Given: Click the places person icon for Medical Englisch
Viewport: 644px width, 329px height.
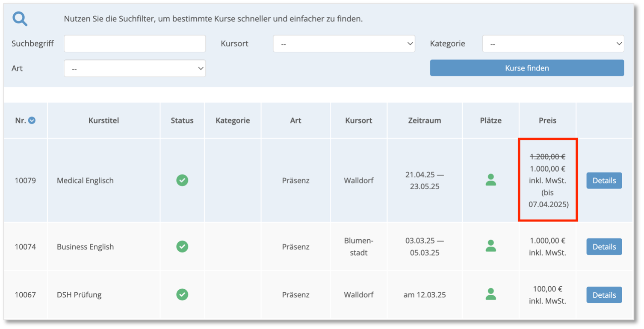Looking at the screenshot, I should [x=490, y=180].
